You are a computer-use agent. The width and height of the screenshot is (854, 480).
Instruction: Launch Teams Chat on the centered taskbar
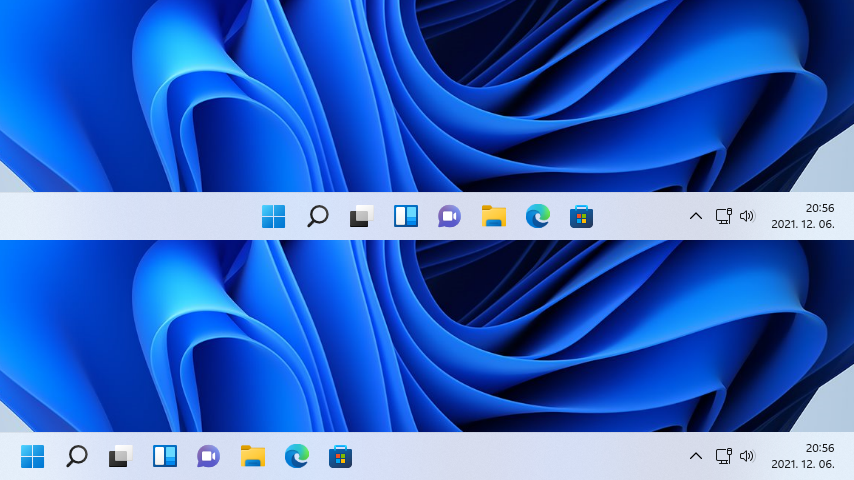click(x=449, y=216)
